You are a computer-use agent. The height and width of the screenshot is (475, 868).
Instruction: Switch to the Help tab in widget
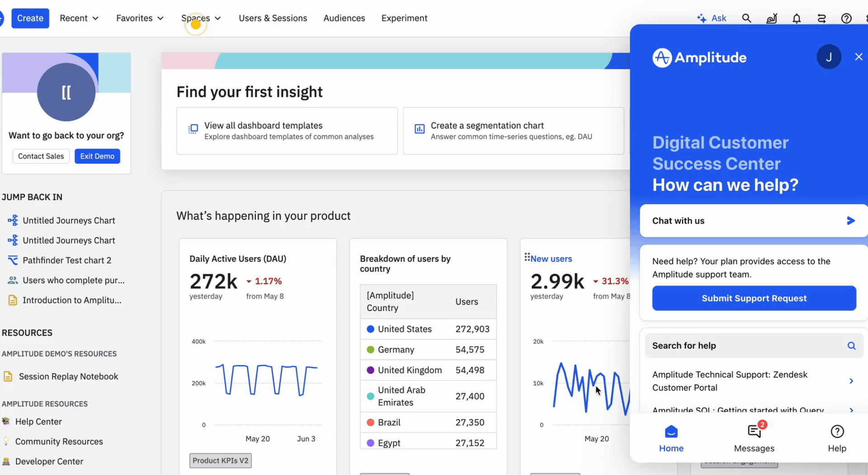(x=837, y=438)
